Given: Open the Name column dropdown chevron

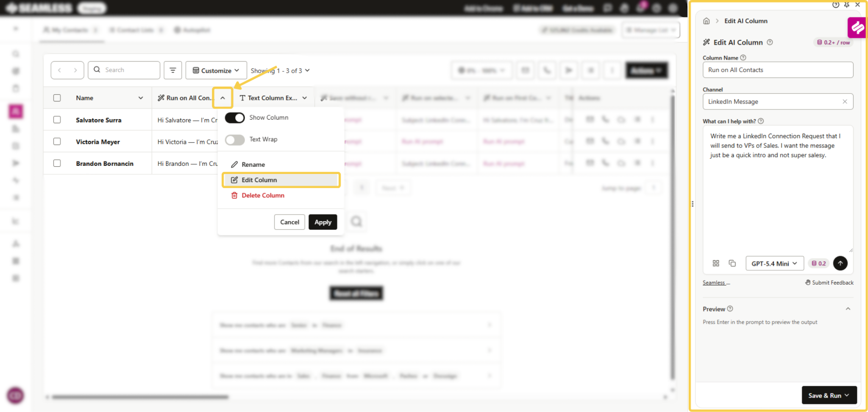Looking at the screenshot, I should pos(141,98).
